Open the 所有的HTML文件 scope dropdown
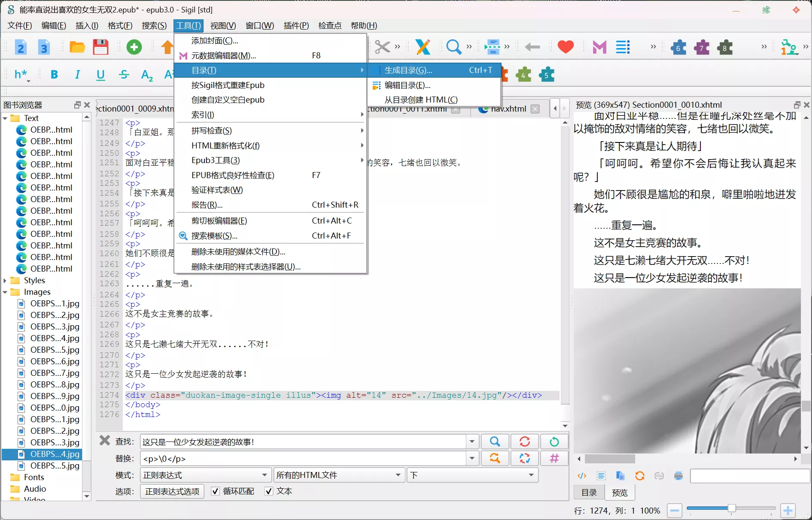 tap(338, 475)
